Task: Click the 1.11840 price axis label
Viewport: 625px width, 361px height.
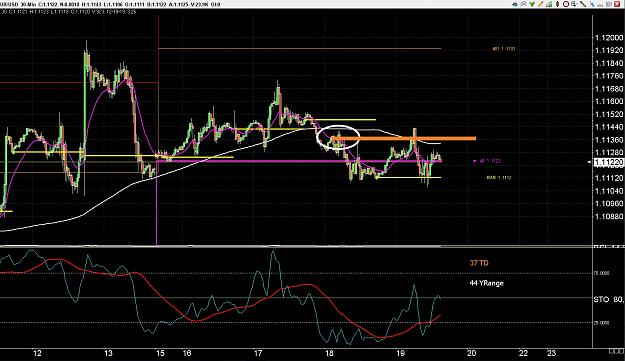Action: (609, 63)
